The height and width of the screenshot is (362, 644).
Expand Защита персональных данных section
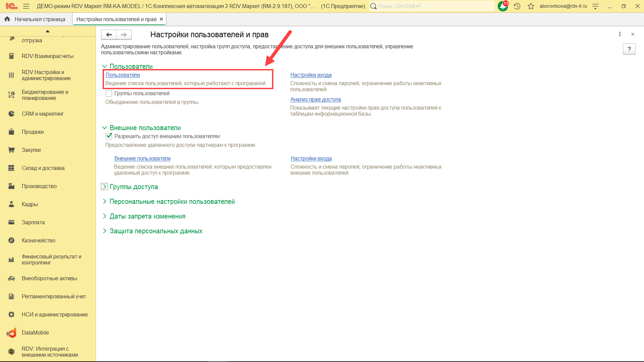tap(105, 231)
